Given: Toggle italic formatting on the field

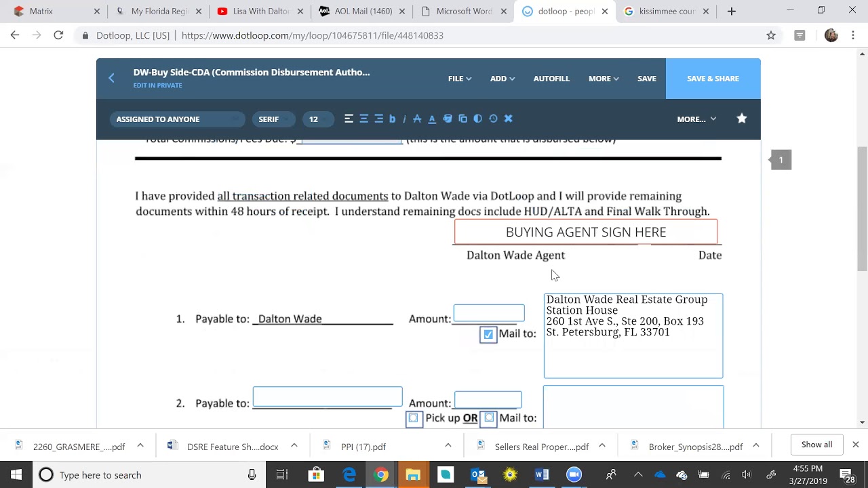Looking at the screenshot, I should (404, 119).
